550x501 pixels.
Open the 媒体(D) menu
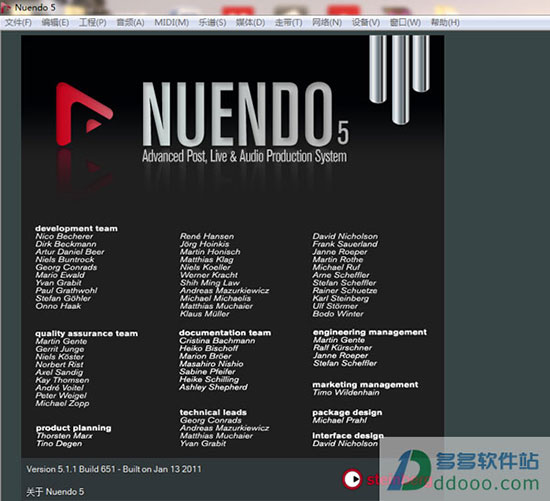pyautogui.click(x=250, y=22)
